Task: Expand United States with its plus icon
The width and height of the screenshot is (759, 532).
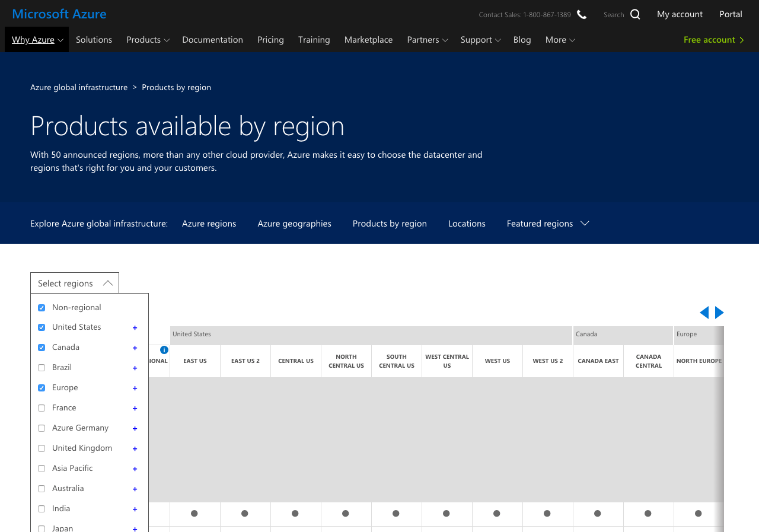Action: coord(135,327)
